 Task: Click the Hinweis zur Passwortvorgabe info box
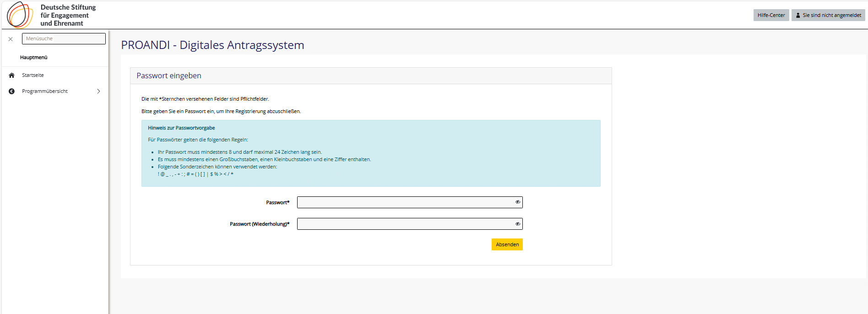[371, 153]
